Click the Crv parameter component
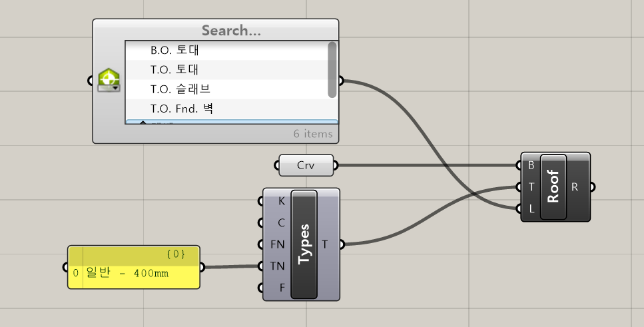 point(306,166)
